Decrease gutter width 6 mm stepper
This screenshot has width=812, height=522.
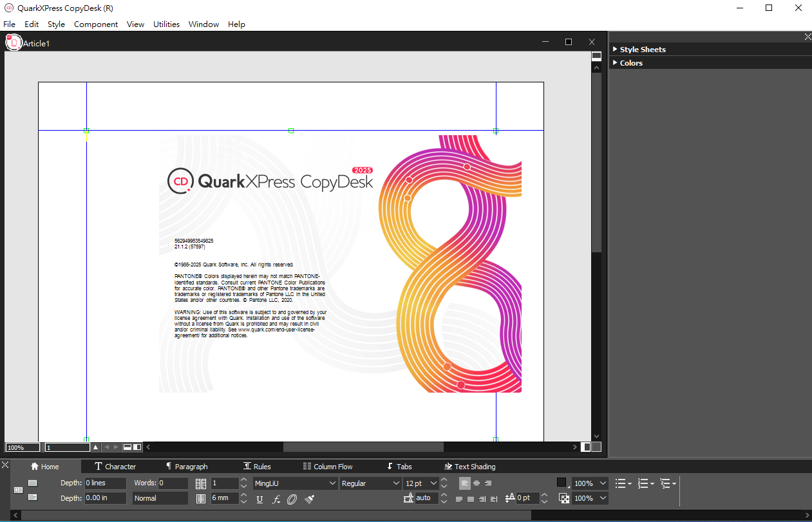pos(243,501)
